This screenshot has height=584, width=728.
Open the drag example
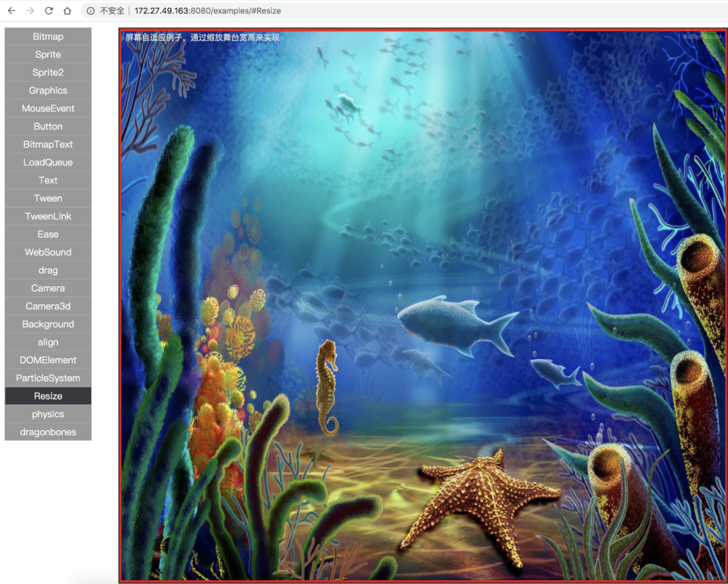point(48,270)
